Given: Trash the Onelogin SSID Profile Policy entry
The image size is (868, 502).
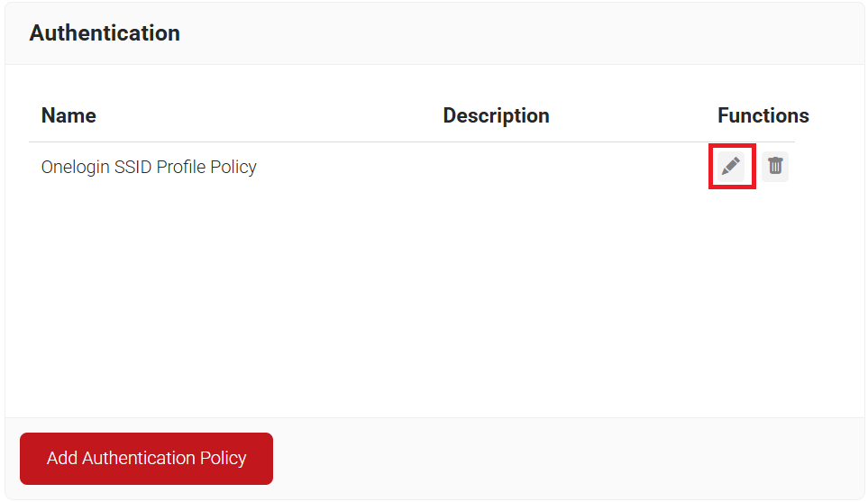Looking at the screenshot, I should click(775, 166).
